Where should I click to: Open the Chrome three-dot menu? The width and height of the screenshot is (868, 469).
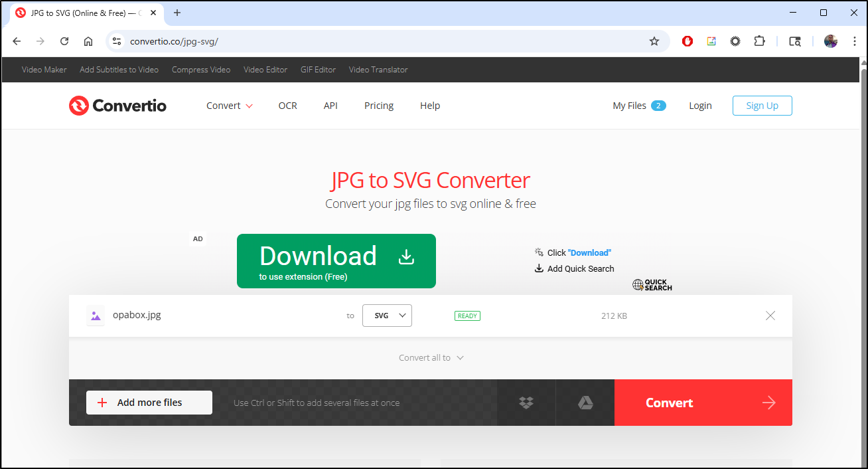[855, 41]
